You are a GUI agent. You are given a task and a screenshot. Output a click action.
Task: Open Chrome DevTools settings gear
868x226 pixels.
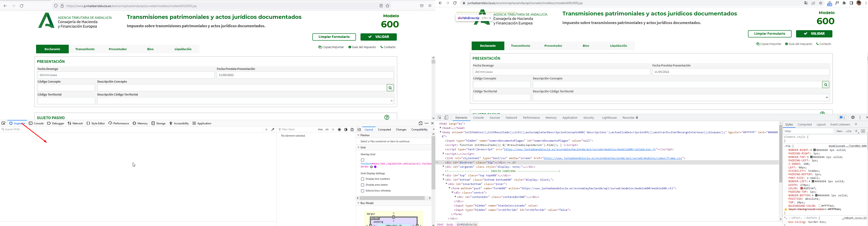[x=853, y=118]
